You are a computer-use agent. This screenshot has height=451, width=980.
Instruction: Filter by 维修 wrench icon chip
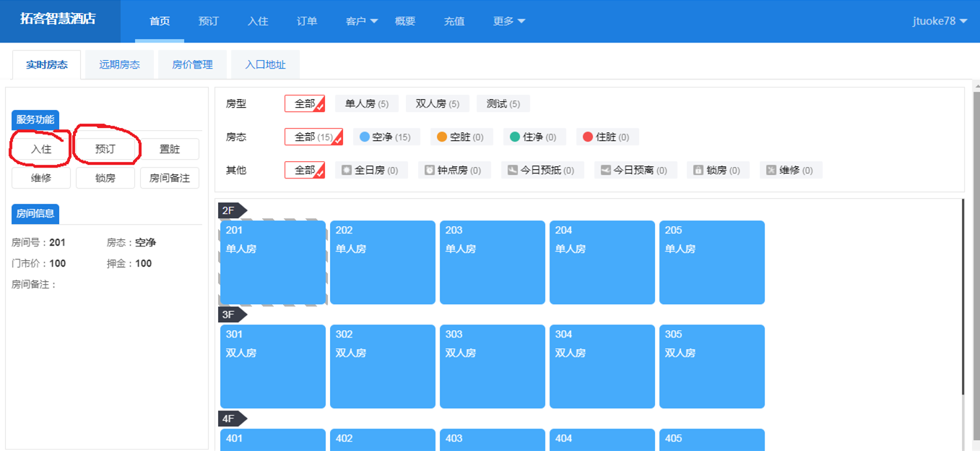pyautogui.click(x=791, y=171)
